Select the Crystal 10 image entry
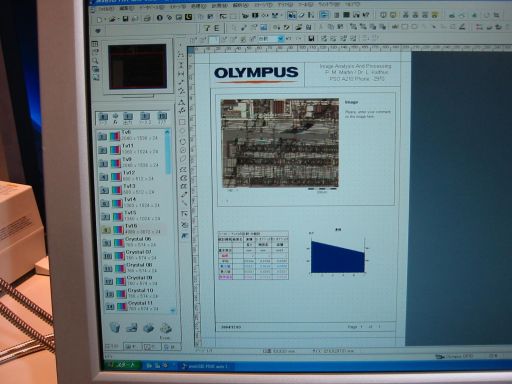The height and width of the screenshot is (384, 512). (x=141, y=293)
